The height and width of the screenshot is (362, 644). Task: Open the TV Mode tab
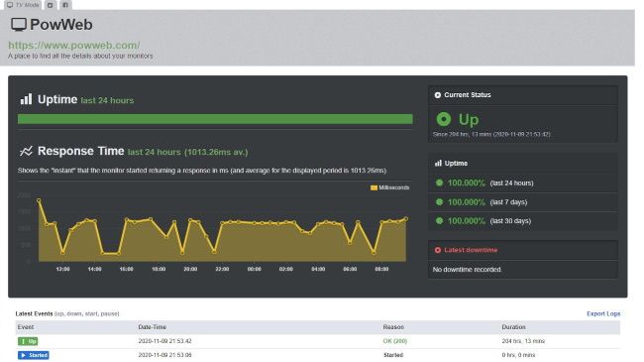point(23,5)
